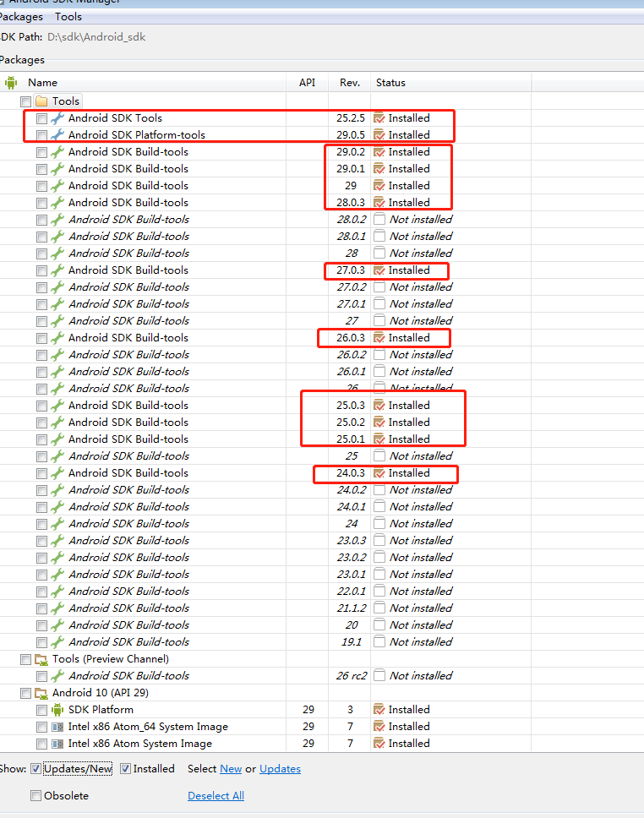This screenshot has width=644, height=818.
Task: Click the wrench icon on Build-tools 19.1 row
Action: (57, 642)
